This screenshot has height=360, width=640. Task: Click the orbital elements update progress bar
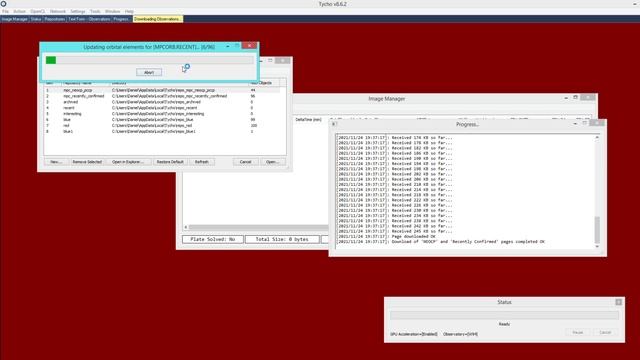149,60
